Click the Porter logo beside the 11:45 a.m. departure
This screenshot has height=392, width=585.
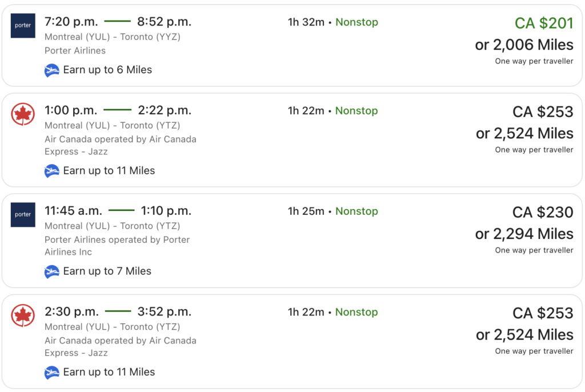22,215
